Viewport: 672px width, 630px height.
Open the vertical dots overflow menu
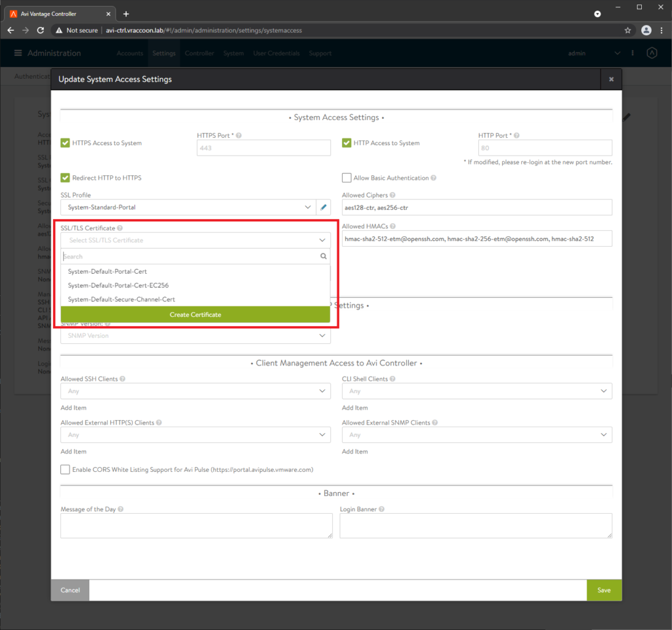pos(632,53)
